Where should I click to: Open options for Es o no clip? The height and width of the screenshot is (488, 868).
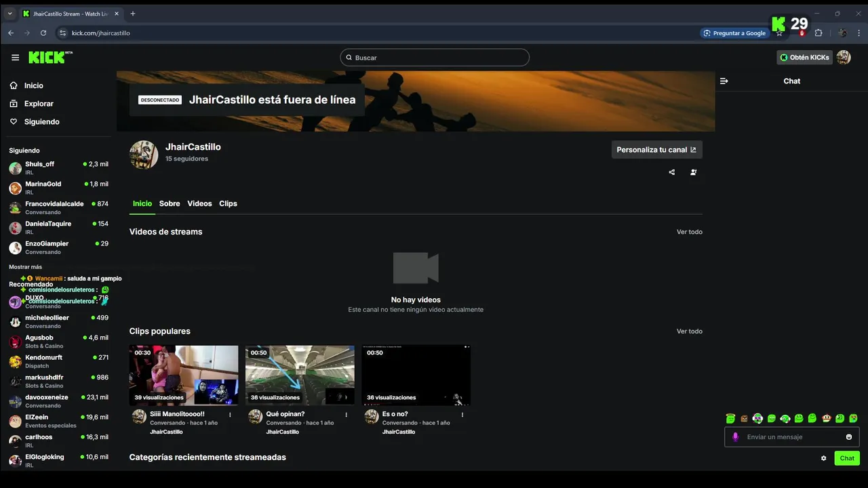click(x=462, y=415)
